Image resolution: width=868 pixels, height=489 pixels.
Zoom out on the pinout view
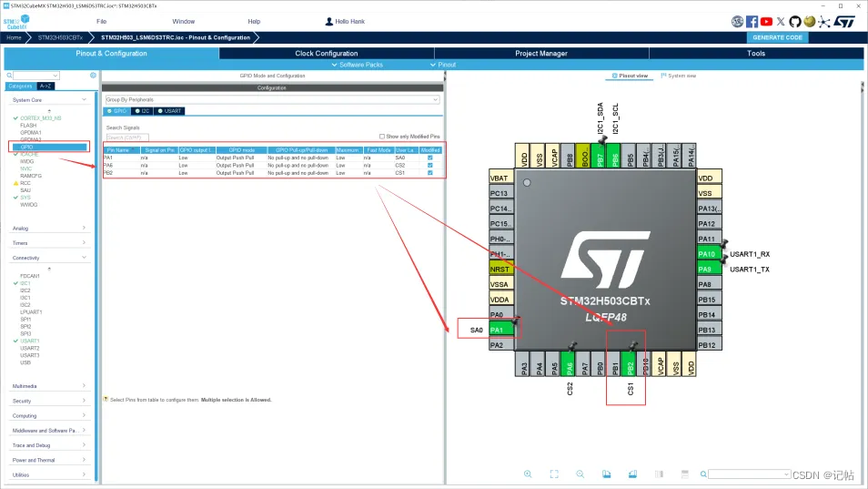pyautogui.click(x=580, y=474)
